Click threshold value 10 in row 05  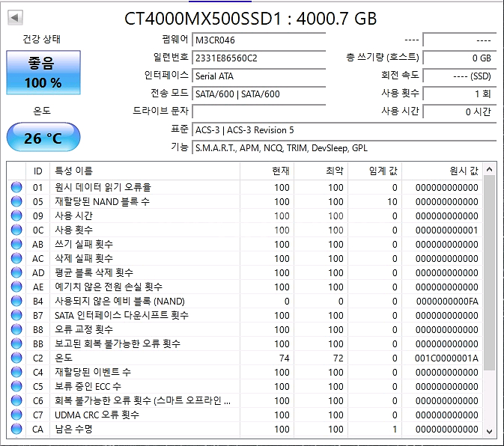(392, 201)
